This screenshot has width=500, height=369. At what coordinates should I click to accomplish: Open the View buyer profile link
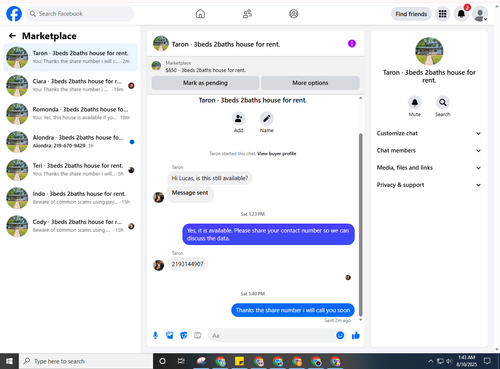[x=277, y=154]
